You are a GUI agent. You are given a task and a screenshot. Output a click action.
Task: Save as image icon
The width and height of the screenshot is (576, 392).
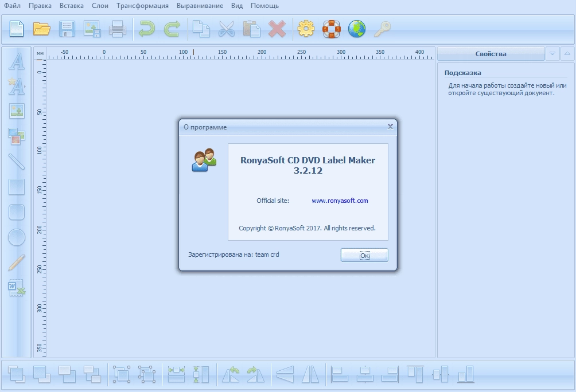tap(92, 29)
